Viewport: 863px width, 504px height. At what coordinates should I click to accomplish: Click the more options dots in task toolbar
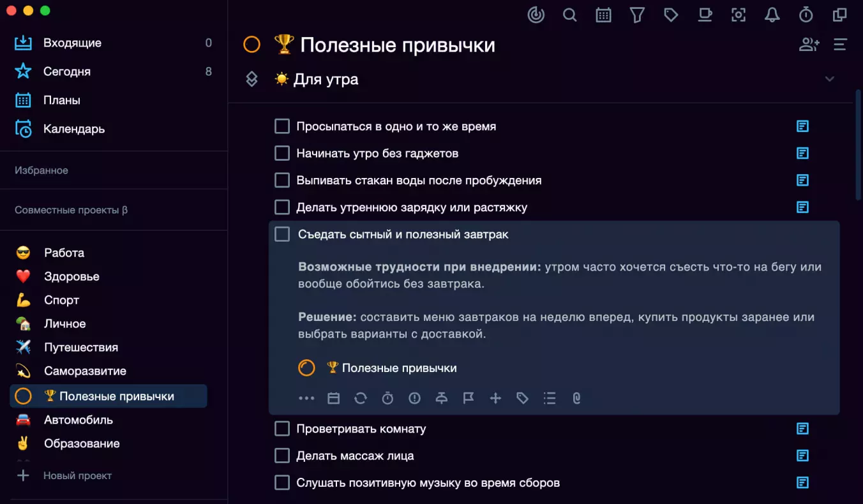(x=306, y=398)
